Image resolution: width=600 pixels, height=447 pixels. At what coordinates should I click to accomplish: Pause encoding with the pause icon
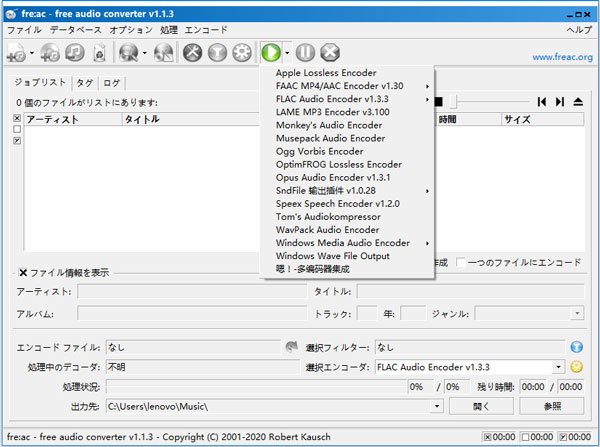(x=306, y=52)
